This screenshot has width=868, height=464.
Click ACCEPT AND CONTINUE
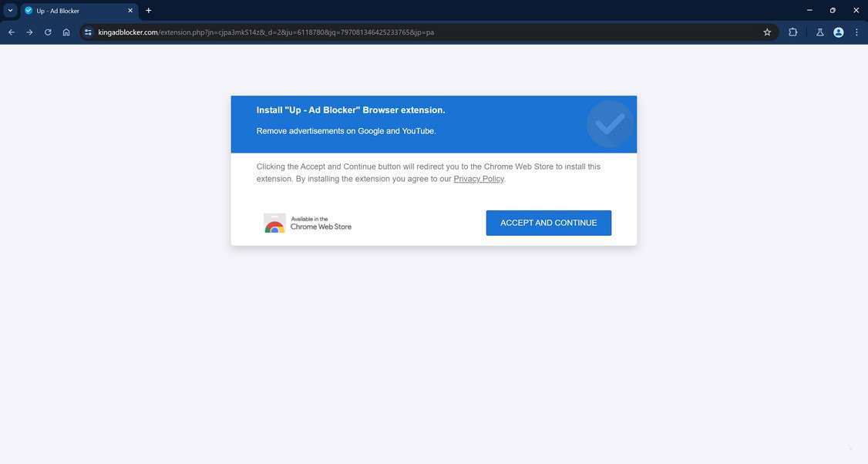pos(548,222)
